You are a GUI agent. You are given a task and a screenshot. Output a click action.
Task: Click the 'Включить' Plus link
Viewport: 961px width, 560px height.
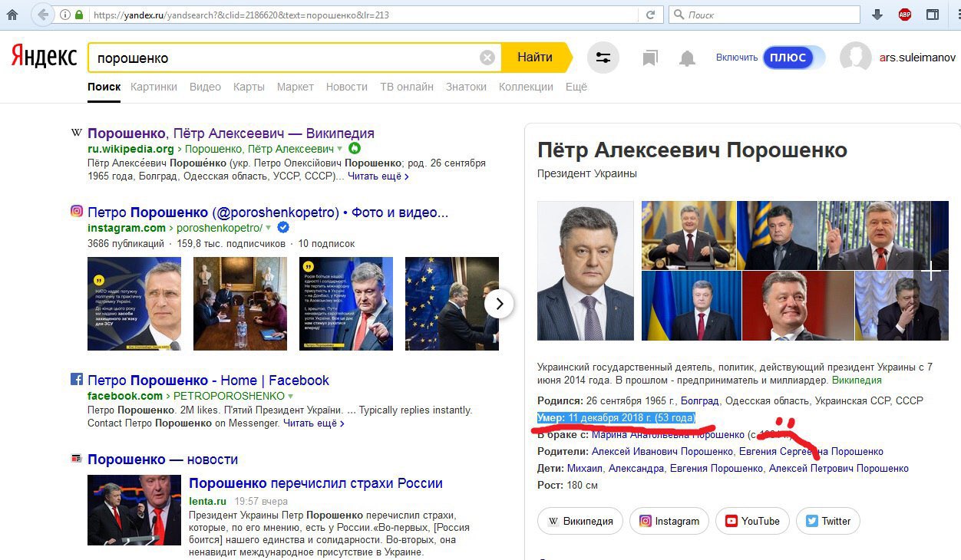pos(737,58)
